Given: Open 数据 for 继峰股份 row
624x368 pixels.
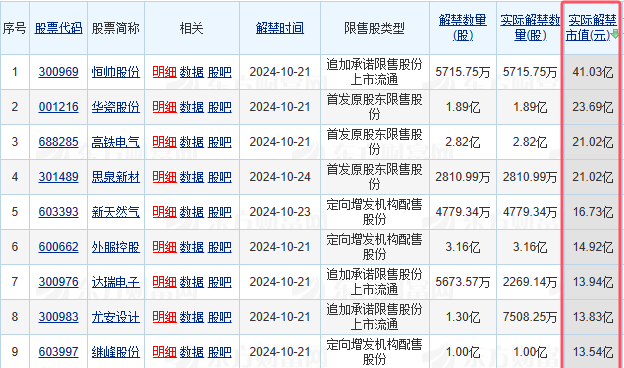Looking at the screenshot, I should pyautogui.click(x=192, y=352).
